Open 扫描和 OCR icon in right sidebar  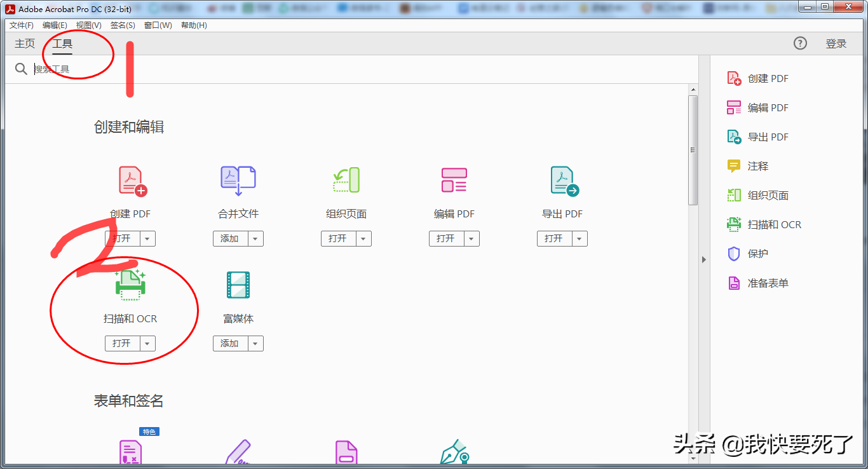click(x=734, y=224)
